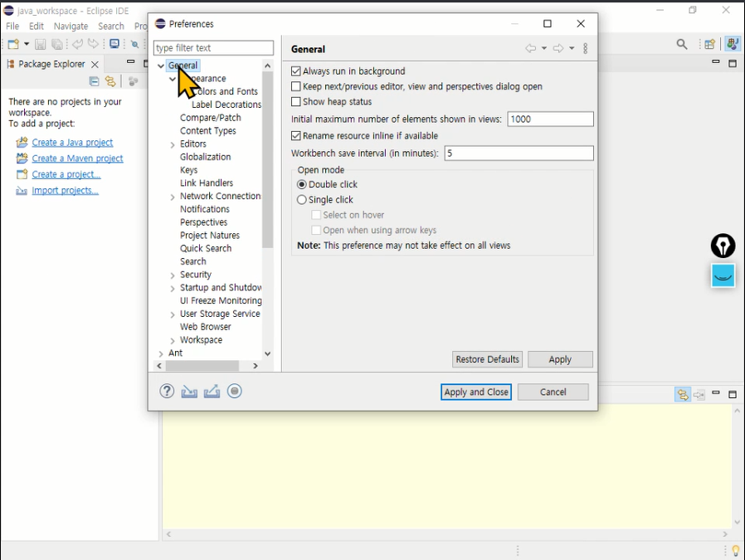Click Collapse All in Package Explorer
This screenshot has width=745, height=560.
pyautogui.click(x=94, y=81)
